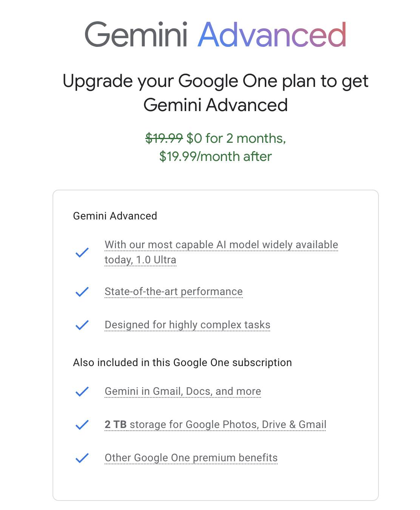Open the State-of-the-art performance link
The image size is (420, 510).
173,292
